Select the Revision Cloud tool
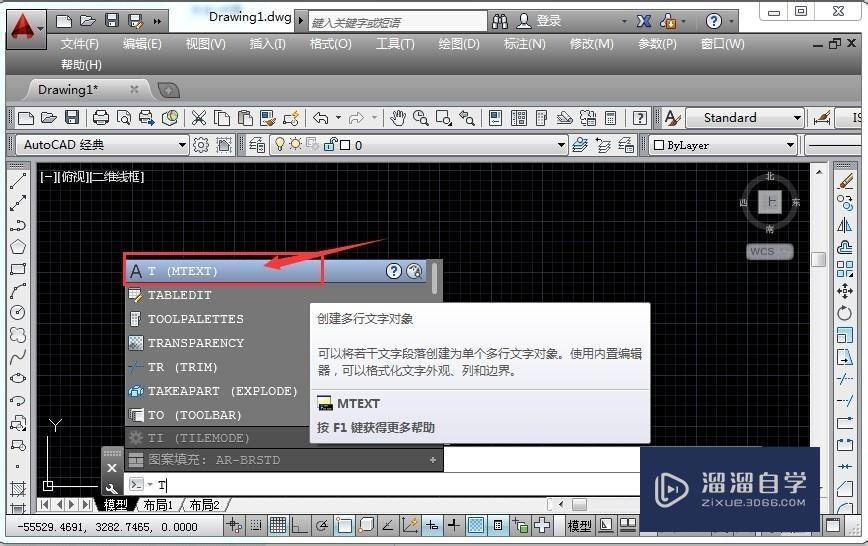This screenshot has width=868, height=546. [18, 334]
